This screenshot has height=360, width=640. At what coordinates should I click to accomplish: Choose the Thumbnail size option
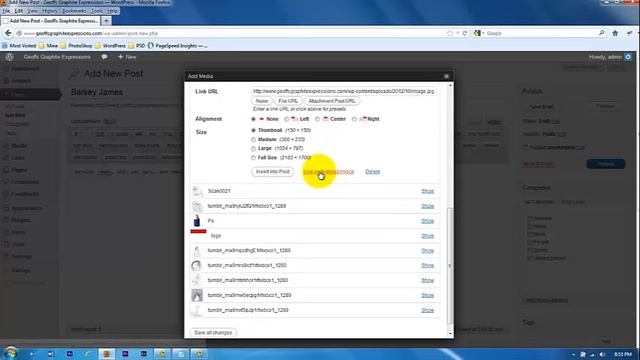click(x=253, y=130)
